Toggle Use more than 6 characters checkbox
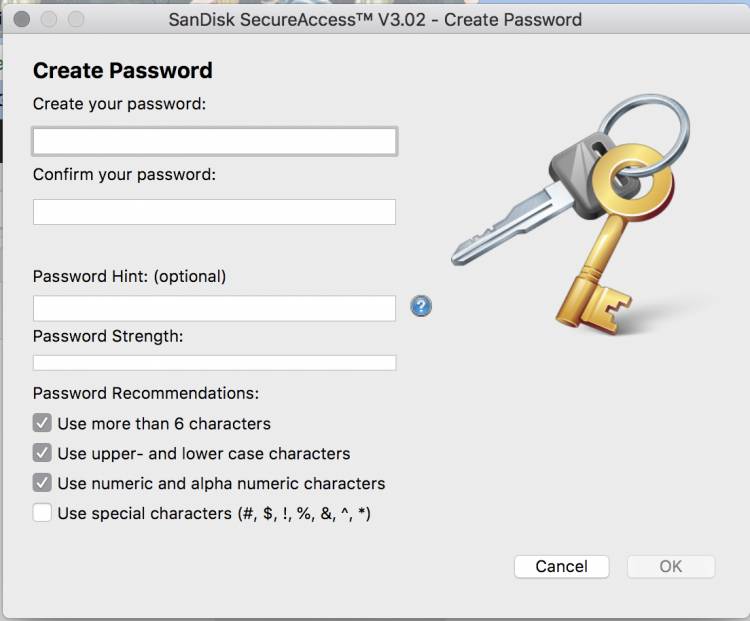 tap(42, 423)
